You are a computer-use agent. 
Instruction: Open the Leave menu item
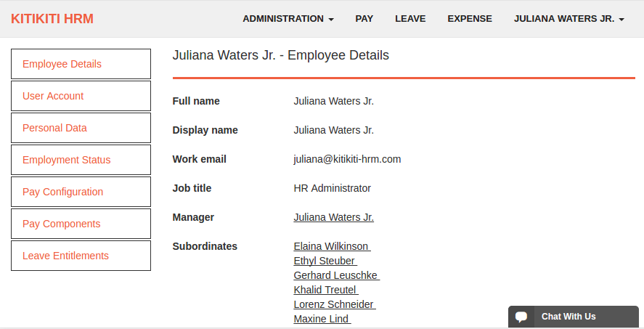click(410, 19)
